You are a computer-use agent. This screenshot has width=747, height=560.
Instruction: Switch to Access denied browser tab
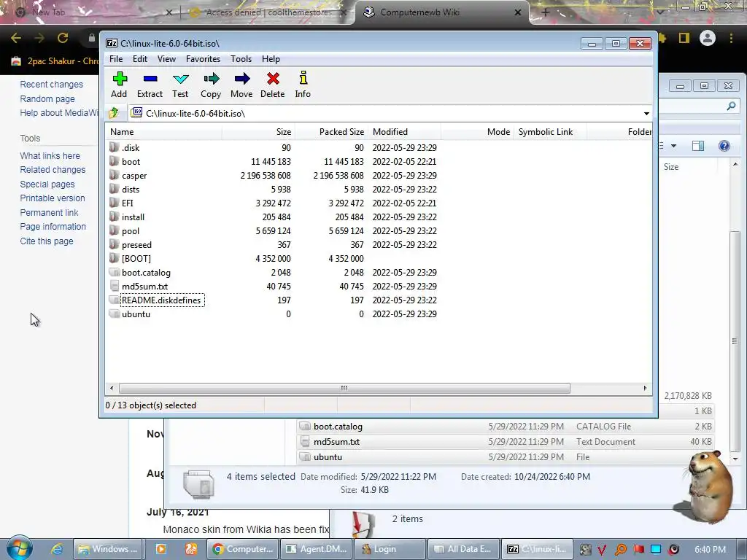click(x=267, y=12)
